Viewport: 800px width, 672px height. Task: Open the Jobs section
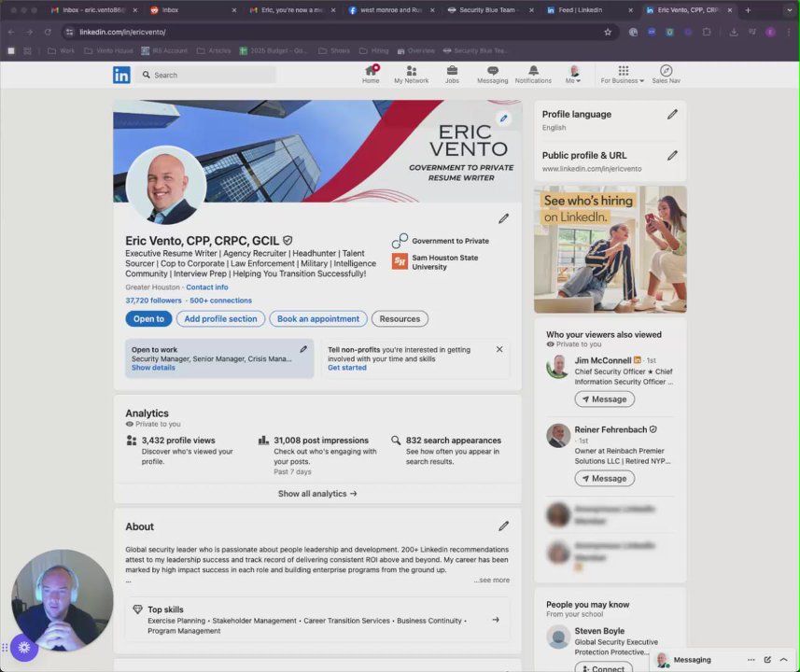pyautogui.click(x=452, y=74)
